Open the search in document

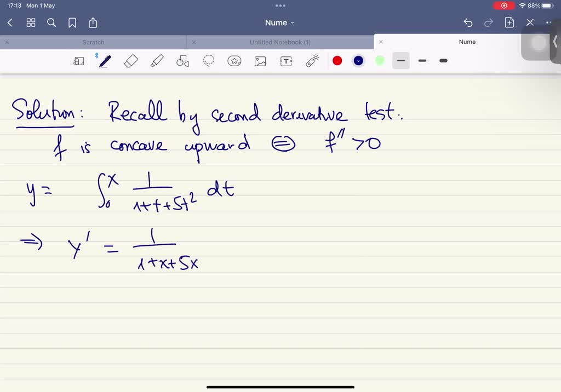pos(51,22)
